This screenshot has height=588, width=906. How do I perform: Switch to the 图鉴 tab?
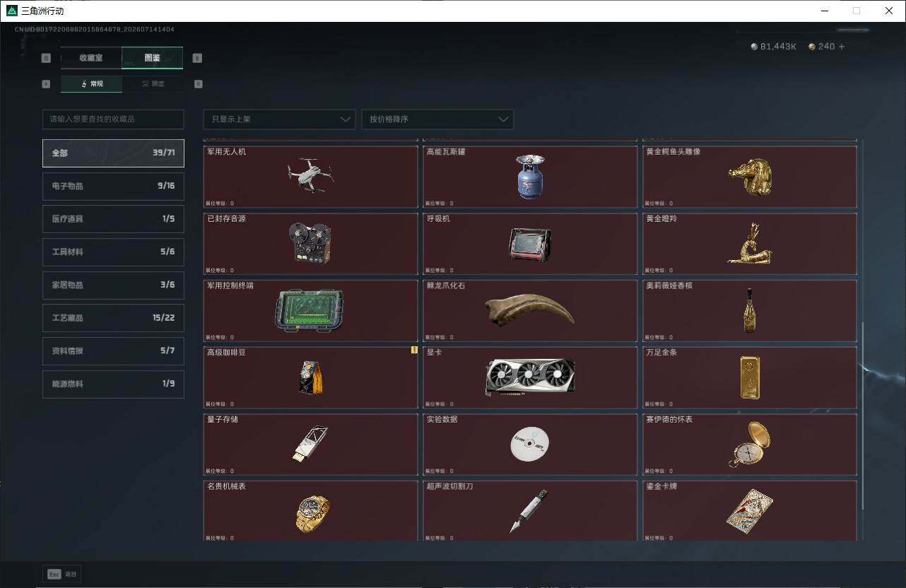coord(153,58)
